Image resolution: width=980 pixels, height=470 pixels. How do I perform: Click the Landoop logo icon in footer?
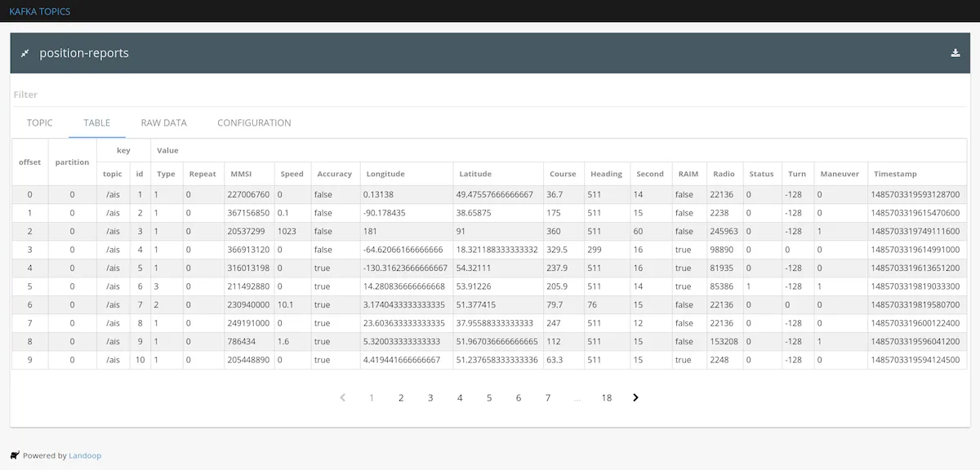(15, 455)
